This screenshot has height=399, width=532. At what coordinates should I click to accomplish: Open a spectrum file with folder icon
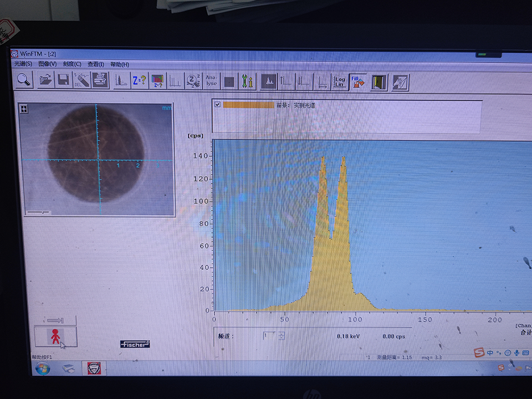[45, 80]
